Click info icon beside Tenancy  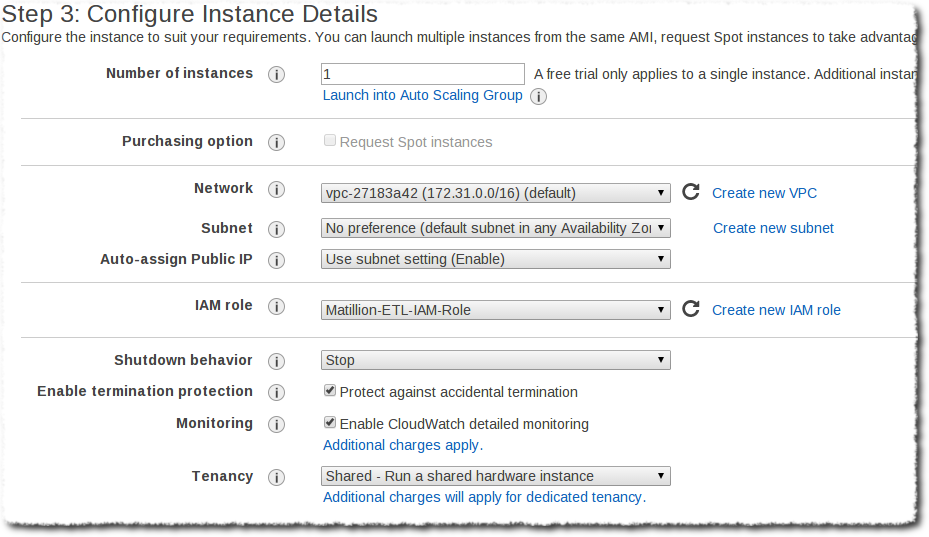[278, 478]
